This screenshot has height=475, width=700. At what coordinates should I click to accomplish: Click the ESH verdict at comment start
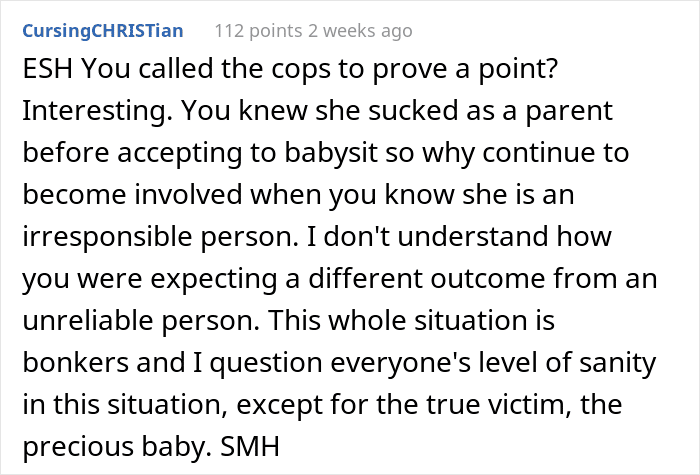click(x=47, y=69)
